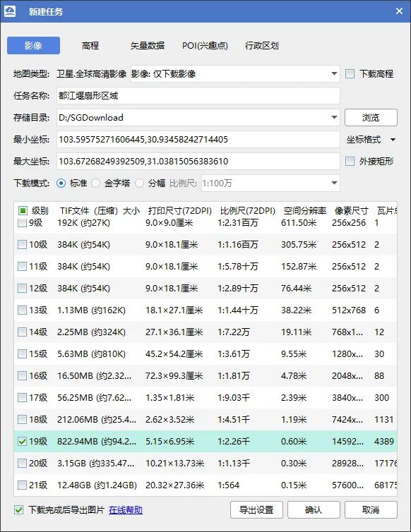
Task: Open the 坐标格式 dropdown
Action: pos(371,140)
